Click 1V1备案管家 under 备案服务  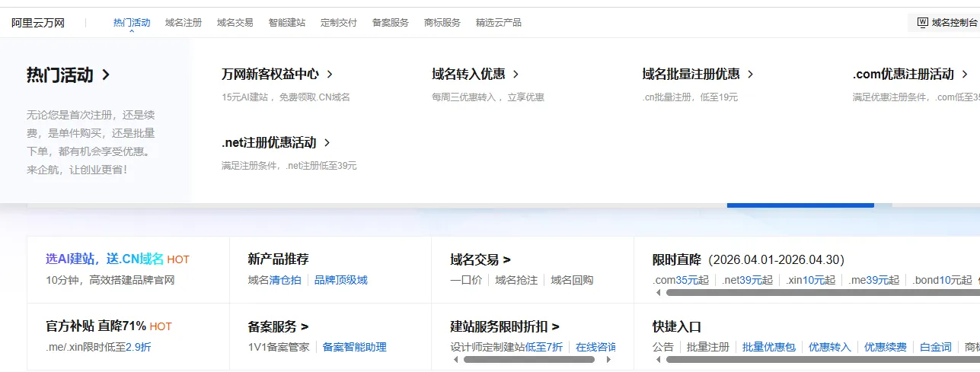279,347
